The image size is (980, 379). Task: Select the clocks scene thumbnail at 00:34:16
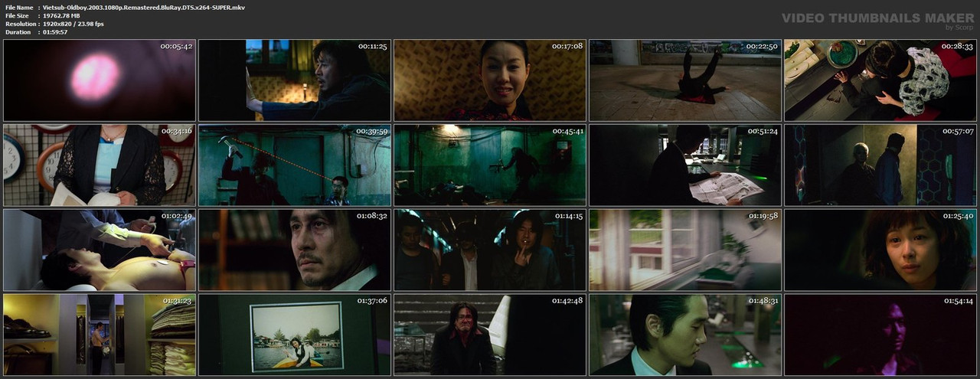[100, 165]
